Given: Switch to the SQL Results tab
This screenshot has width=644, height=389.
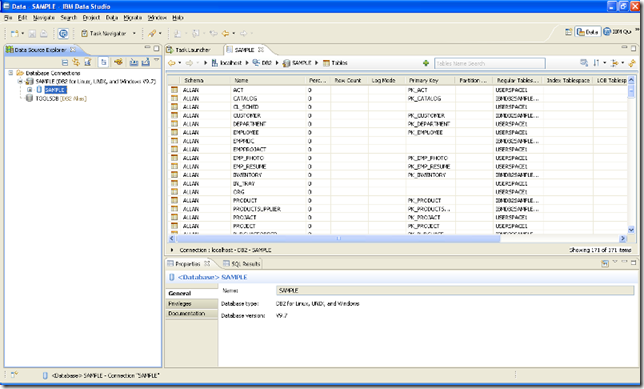Looking at the screenshot, I should [x=242, y=264].
